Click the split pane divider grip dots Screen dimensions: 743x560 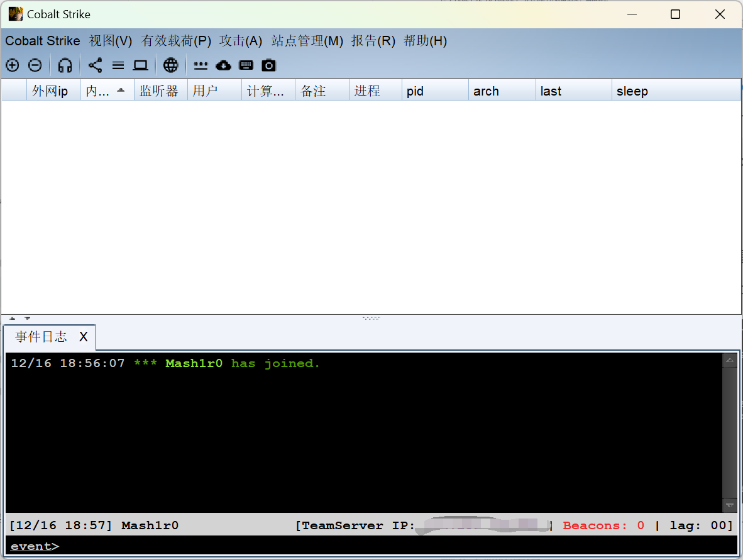[371, 319]
